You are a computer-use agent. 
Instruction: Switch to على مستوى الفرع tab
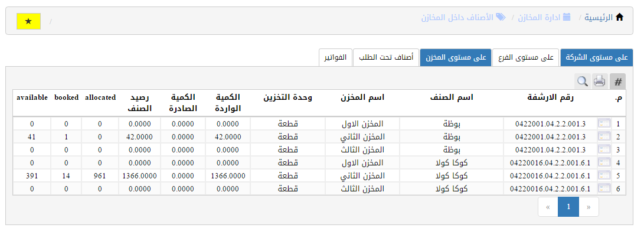click(x=526, y=57)
